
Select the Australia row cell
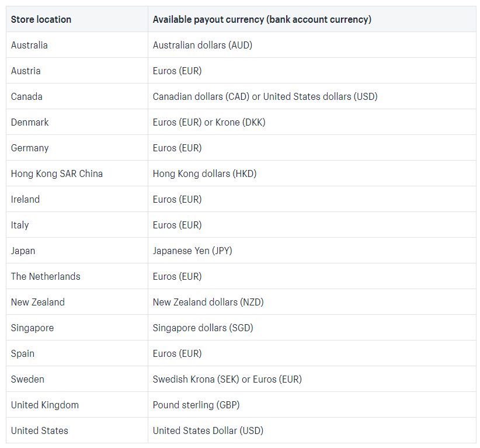[x=29, y=45]
